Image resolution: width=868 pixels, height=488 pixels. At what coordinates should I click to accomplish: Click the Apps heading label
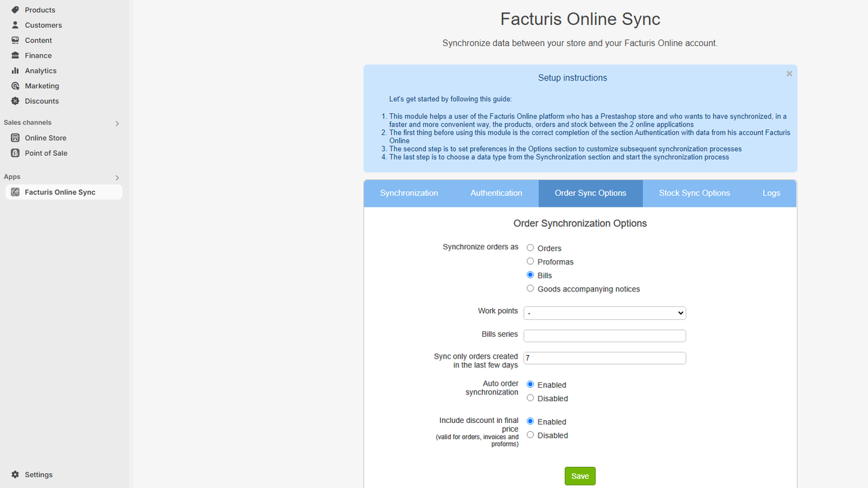click(x=12, y=177)
